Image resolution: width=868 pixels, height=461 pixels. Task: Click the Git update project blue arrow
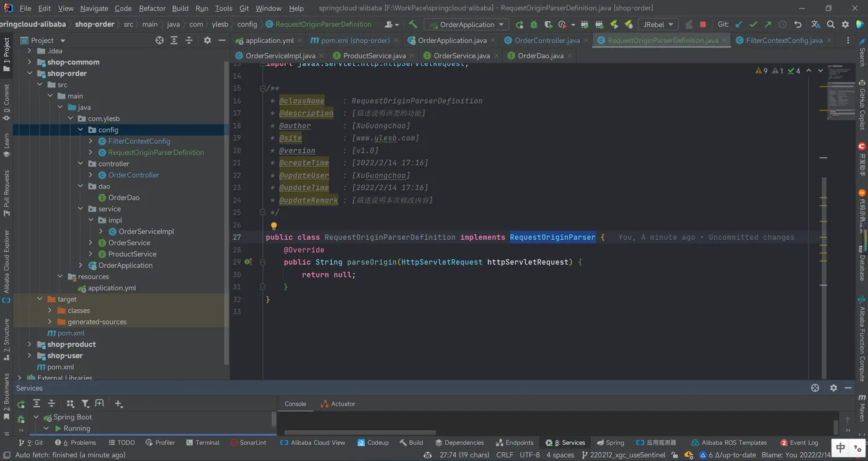(738, 25)
